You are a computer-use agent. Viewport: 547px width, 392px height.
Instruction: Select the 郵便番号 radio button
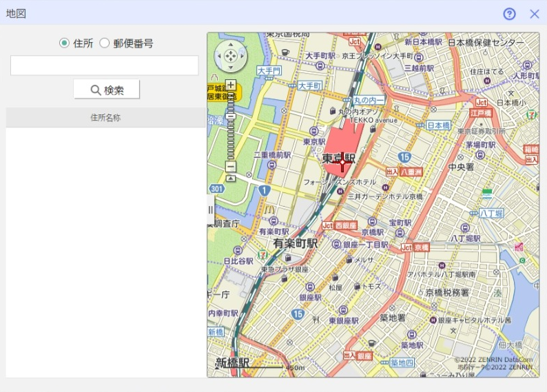(105, 43)
